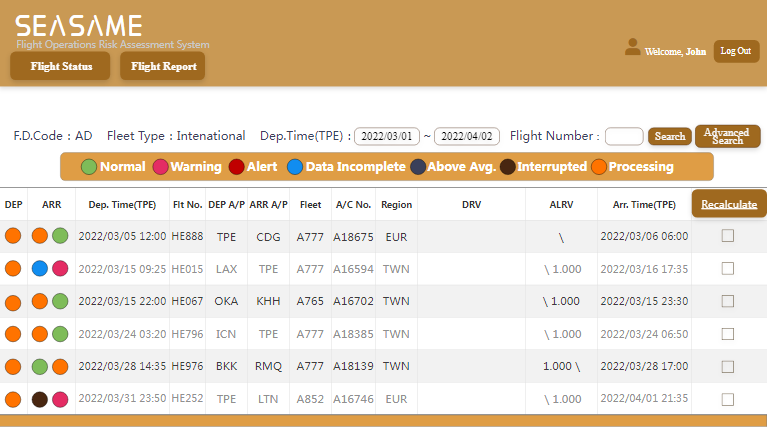Open the departure end date field 2022/04/02
This screenshot has width=767, height=431.
467,136
